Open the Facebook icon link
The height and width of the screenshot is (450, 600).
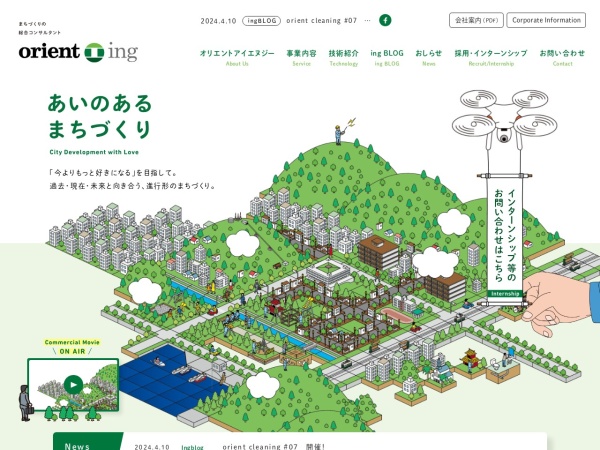click(385, 20)
